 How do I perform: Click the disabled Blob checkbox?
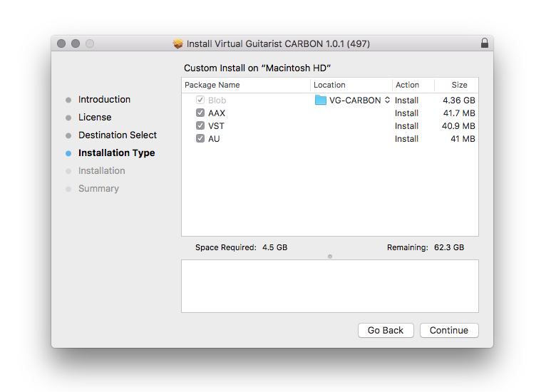point(200,100)
